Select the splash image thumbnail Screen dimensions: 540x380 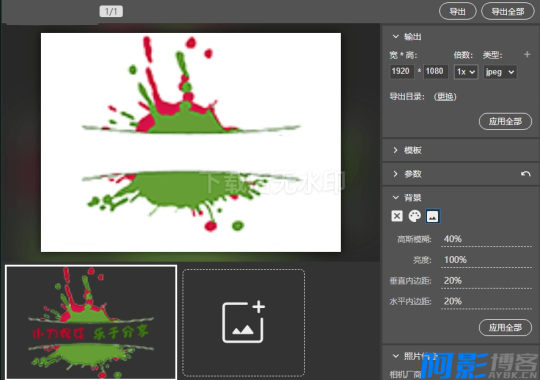coord(91,322)
